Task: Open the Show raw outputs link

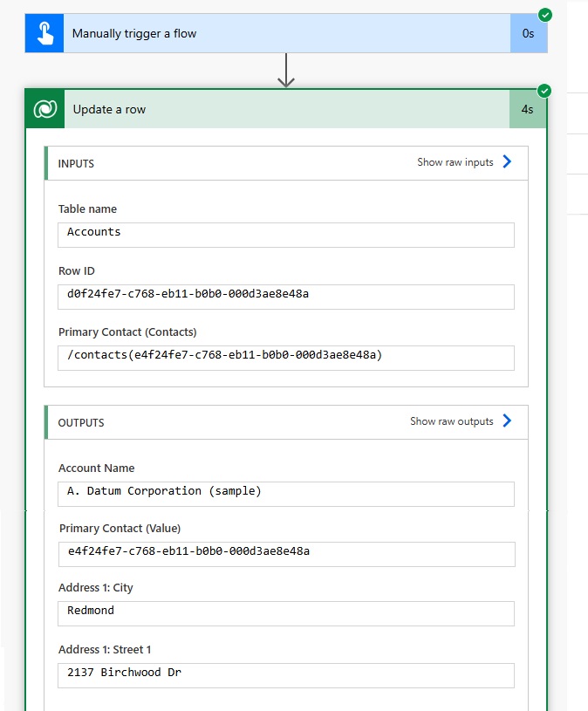Action: pos(452,421)
